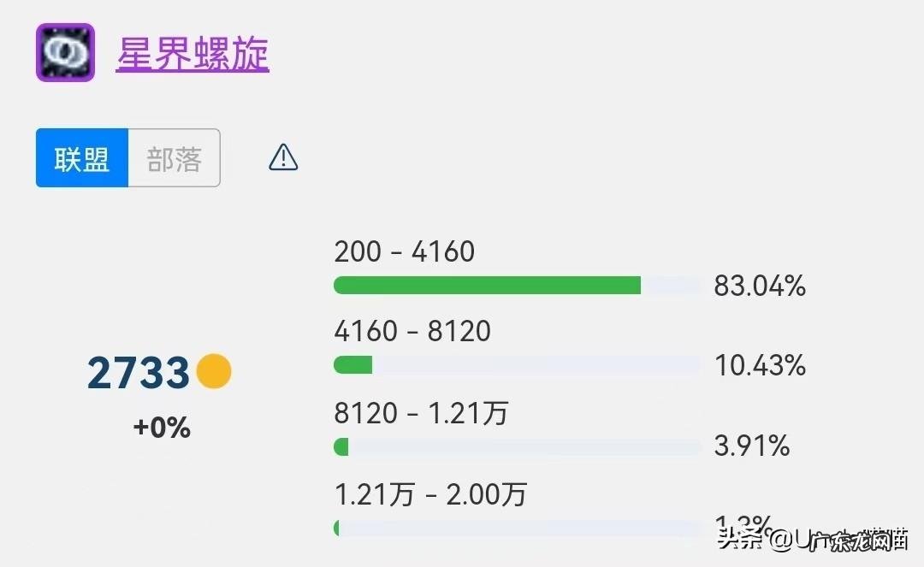
Task: Click the coin symbol next to the score
Action: pyautogui.click(x=214, y=369)
